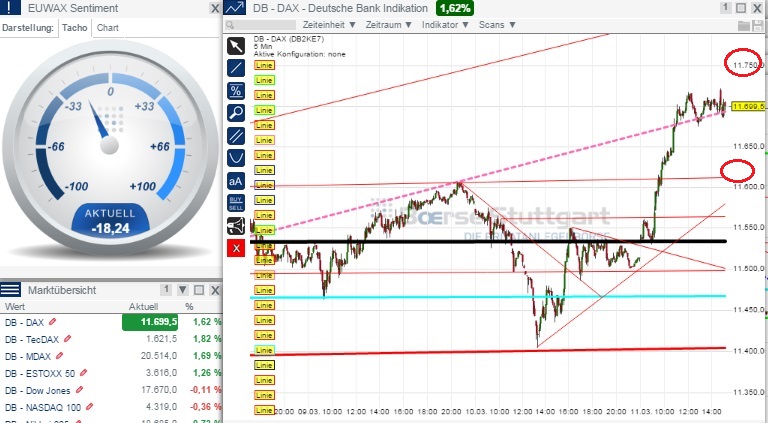
Task: Select the parabola curve drawing tool
Action: pyautogui.click(x=236, y=158)
